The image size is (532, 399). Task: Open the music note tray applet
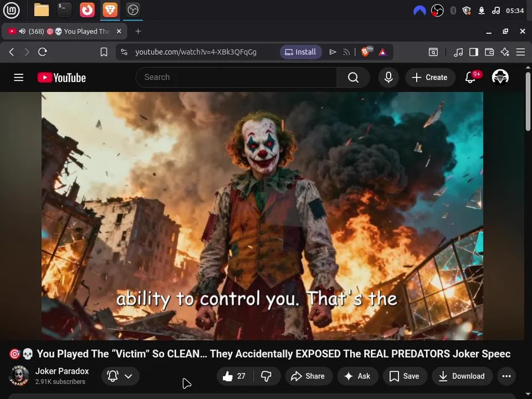[x=495, y=11]
